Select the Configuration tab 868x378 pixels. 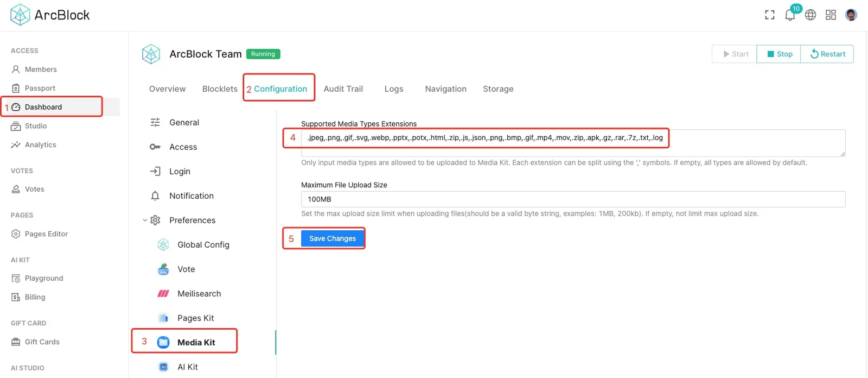click(280, 89)
